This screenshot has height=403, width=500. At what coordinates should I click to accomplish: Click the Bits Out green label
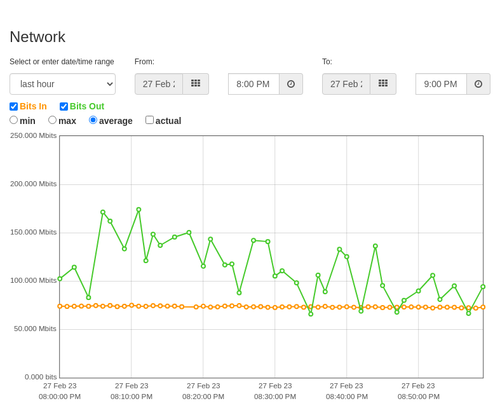pyautogui.click(x=87, y=106)
